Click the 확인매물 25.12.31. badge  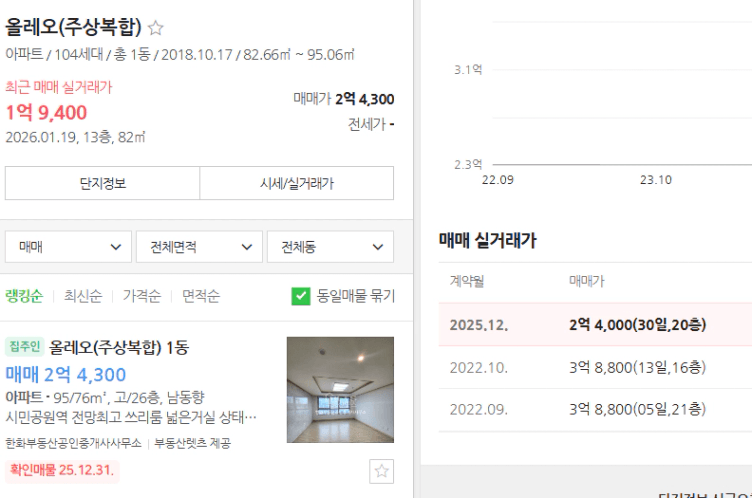point(62,470)
